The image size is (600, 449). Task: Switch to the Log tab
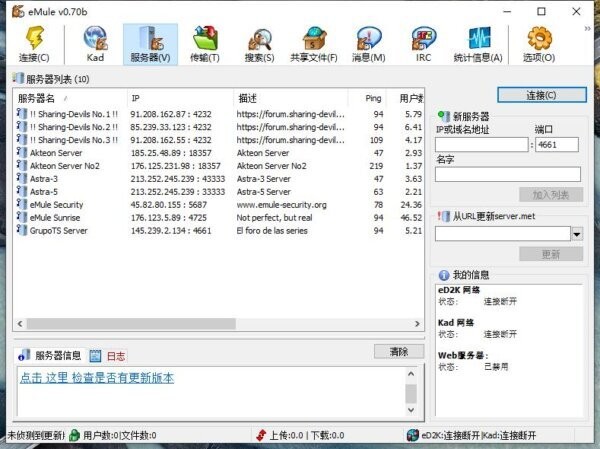(108, 356)
